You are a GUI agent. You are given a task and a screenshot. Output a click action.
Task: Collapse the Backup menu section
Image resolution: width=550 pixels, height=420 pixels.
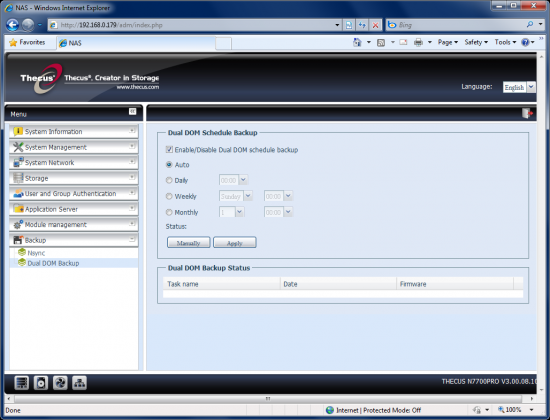pos(74,240)
